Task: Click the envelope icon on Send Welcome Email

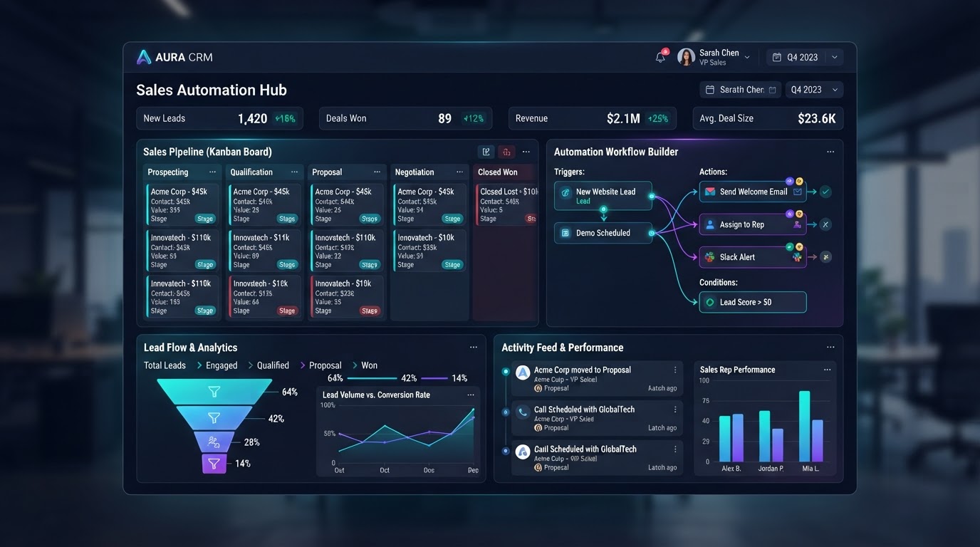Action: pos(709,192)
